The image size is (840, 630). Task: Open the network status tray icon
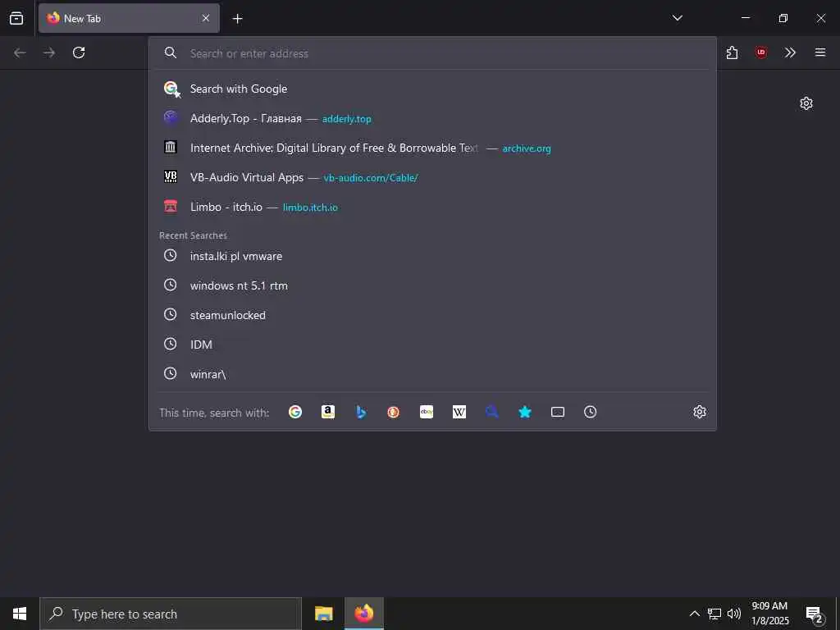click(x=714, y=614)
